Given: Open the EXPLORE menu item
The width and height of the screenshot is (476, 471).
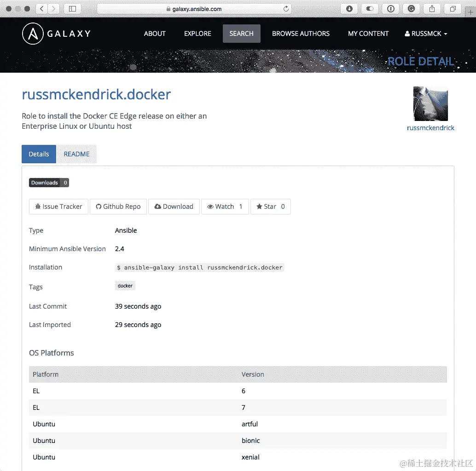Looking at the screenshot, I should 197,34.
